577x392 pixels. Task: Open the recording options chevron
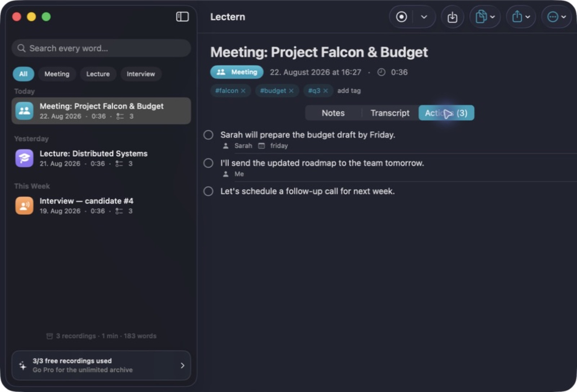(424, 17)
